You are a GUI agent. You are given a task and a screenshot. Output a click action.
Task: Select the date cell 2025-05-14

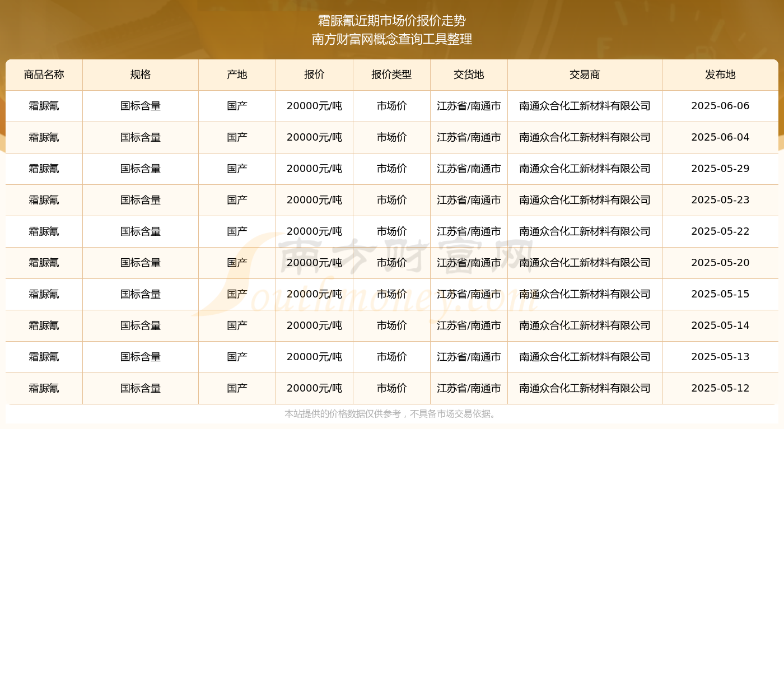click(x=720, y=325)
